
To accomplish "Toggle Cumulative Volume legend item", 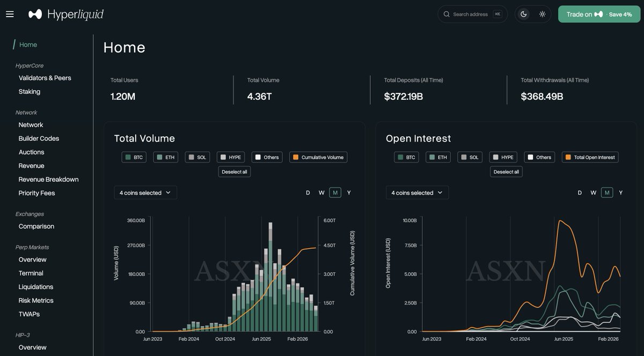I will pos(318,157).
